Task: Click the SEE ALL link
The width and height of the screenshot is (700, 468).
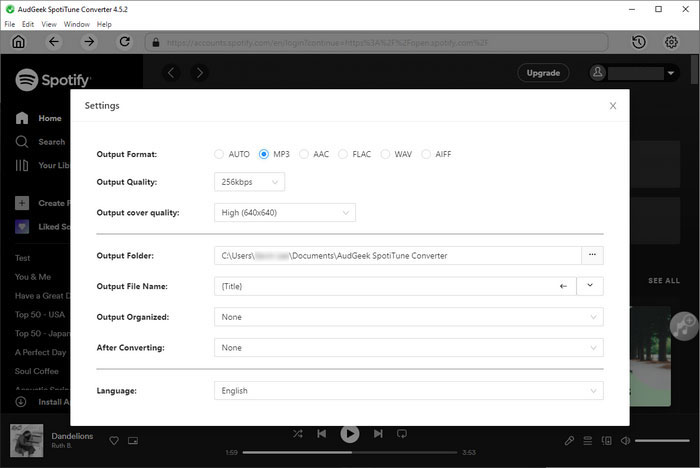Action: coord(664,280)
